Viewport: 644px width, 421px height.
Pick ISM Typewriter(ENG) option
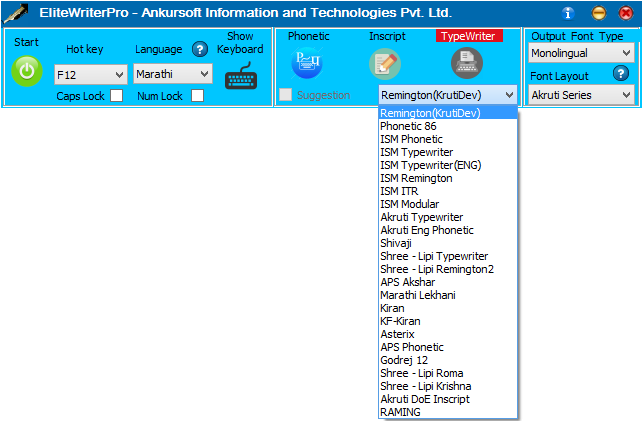[x=447, y=165]
